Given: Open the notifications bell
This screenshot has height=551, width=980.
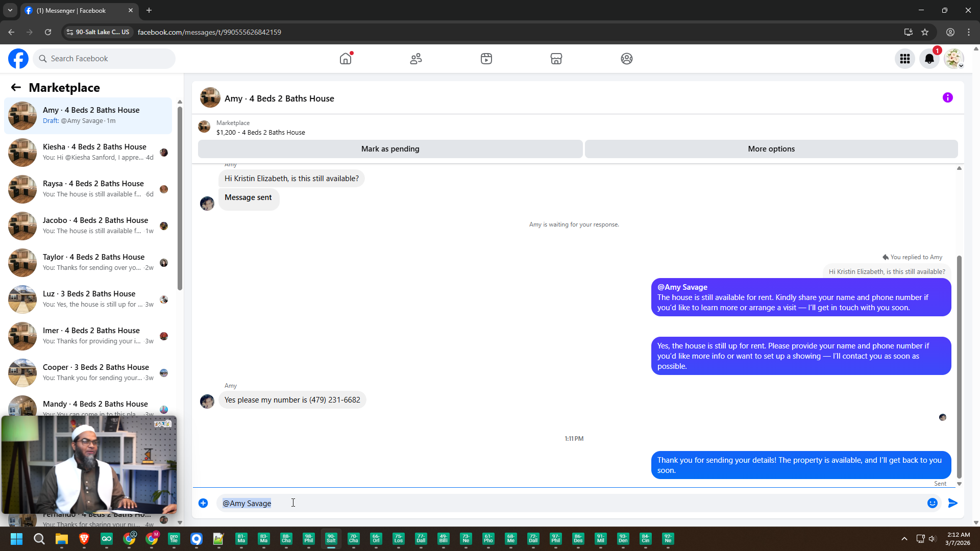Looking at the screenshot, I should [x=929, y=59].
